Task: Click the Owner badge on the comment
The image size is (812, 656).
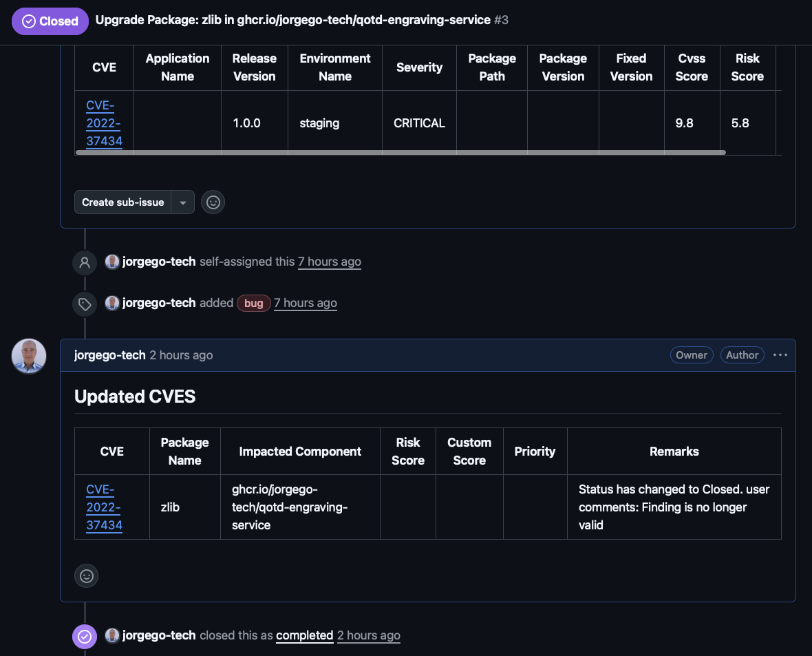Action: tap(691, 355)
